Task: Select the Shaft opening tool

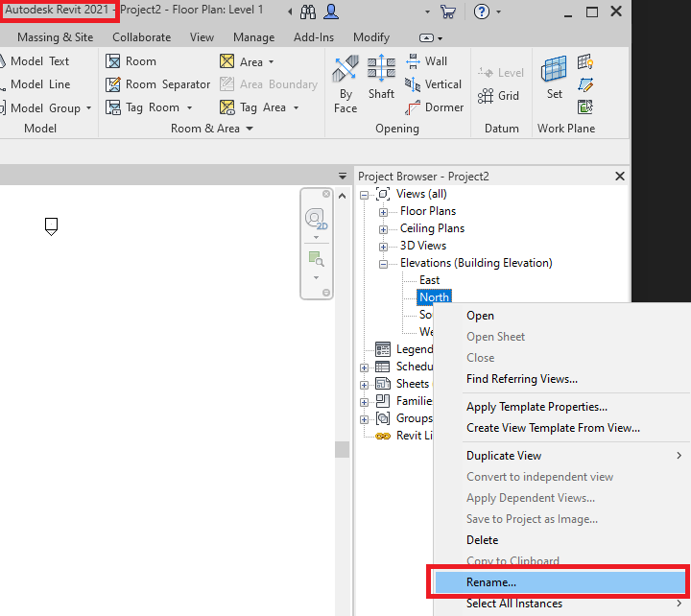Action: [x=381, y=77]
